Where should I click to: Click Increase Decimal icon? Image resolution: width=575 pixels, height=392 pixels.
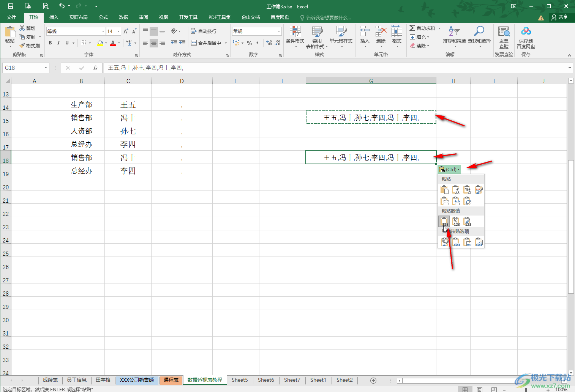(269, 43)
